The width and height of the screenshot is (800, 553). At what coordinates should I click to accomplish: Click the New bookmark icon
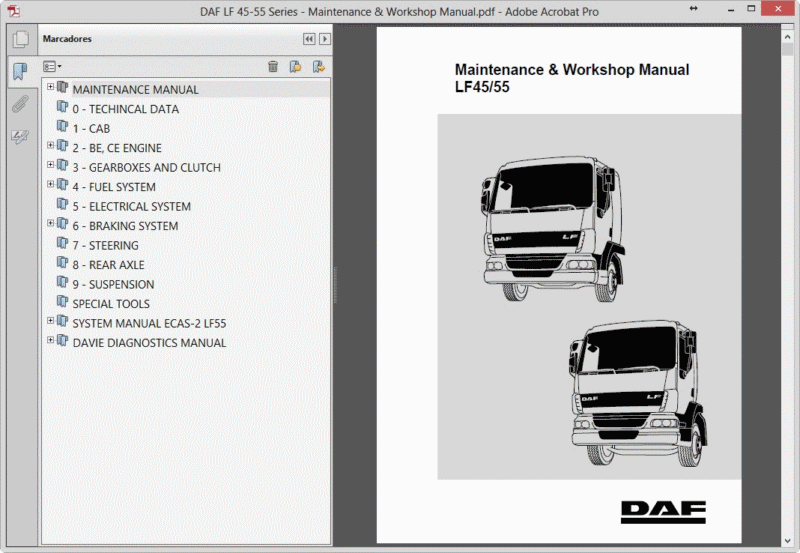[295, 66]
